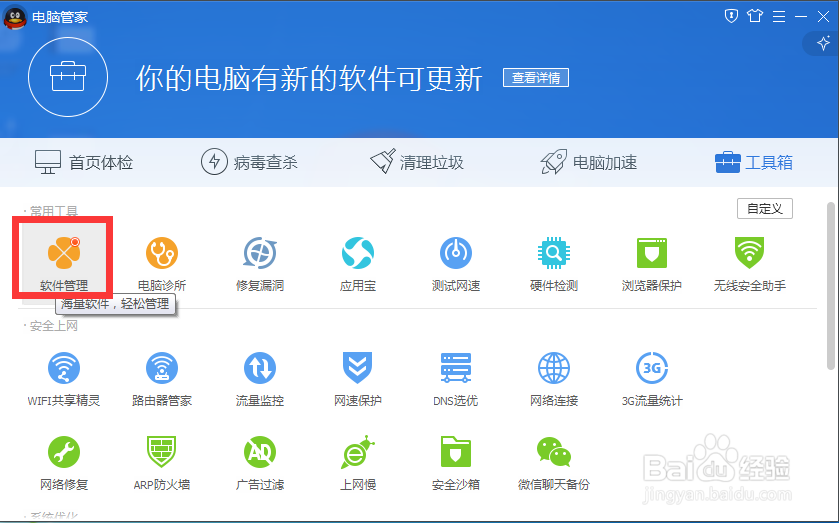Switch to the 首页体检 tab
The width and height of the screenshot is (839, 523).
point(84,162)
